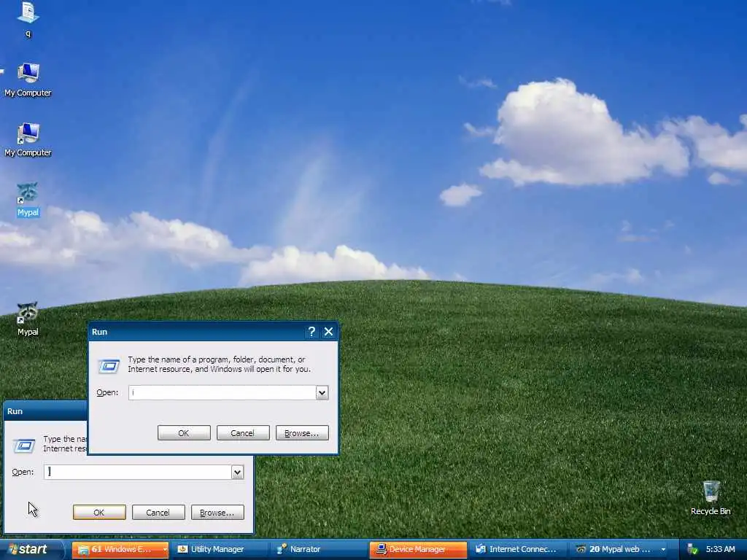
Task: Click Cancel in the back Run dialog
Action: (x=158, y=513)
